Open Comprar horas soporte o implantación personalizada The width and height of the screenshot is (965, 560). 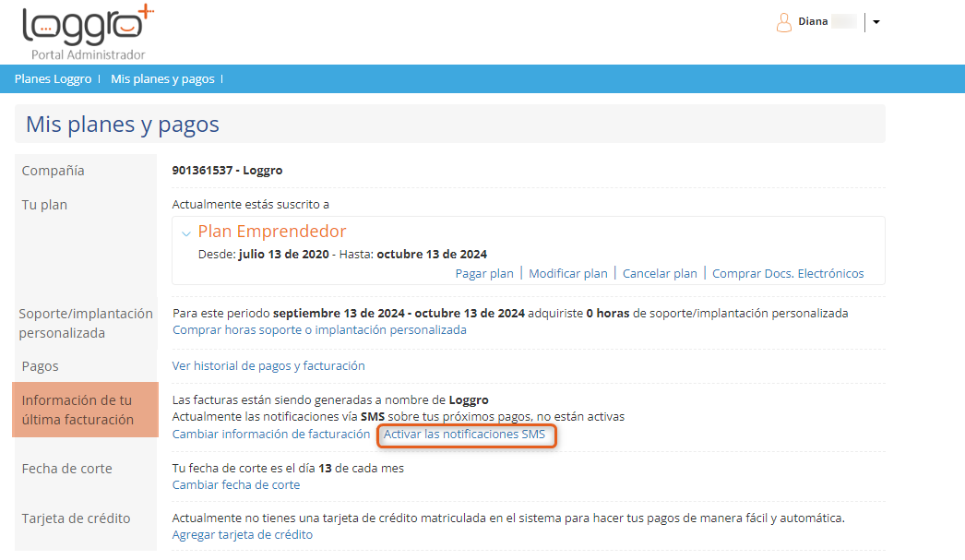[319, 330]
